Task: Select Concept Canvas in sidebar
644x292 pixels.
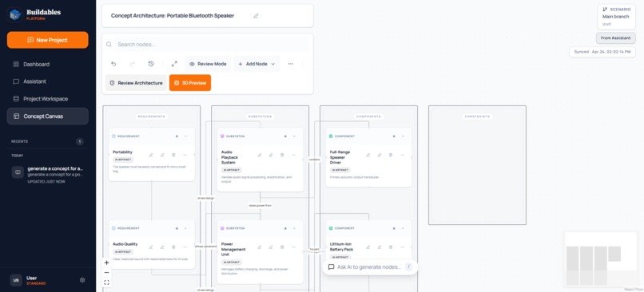Action: pyautogui.click(x=48, y=116)
